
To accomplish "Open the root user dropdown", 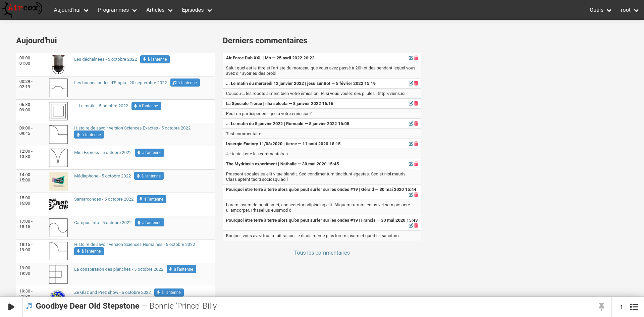I will (x=629, y=10).
